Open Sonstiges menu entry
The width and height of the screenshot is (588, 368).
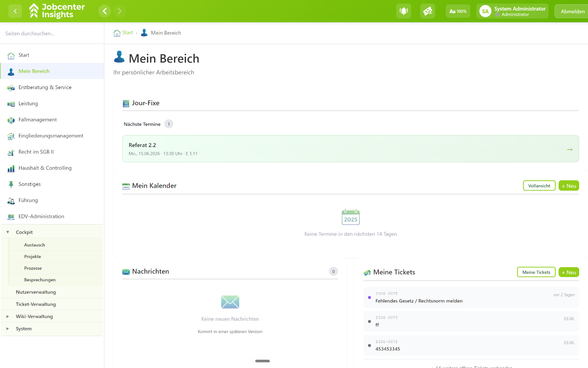click(30, 184)
